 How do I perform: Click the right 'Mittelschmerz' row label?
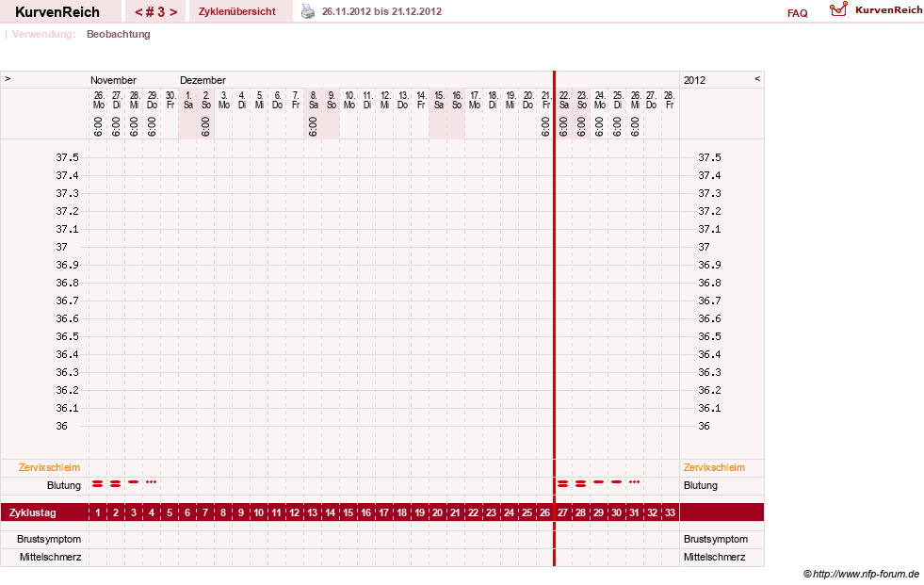[714, 557]
